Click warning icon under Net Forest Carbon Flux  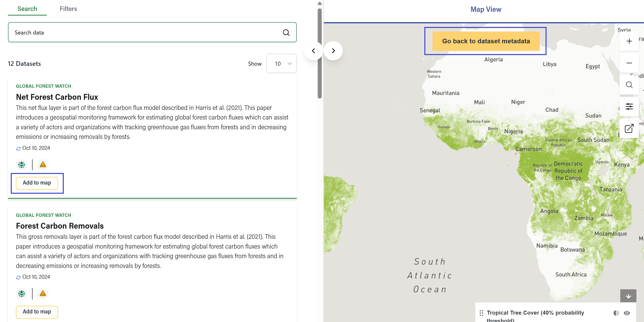pyautogui.click(x=43, y=165)
